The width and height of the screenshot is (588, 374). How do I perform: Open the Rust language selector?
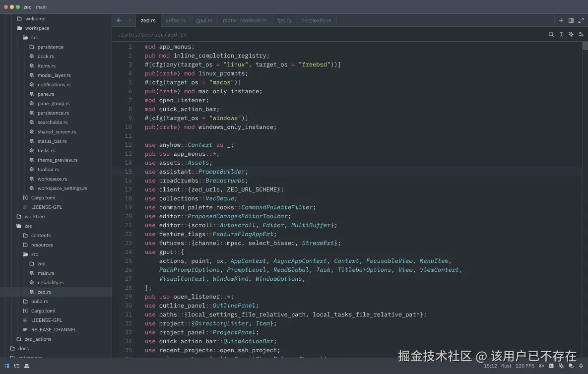click(x=506, y=366)
